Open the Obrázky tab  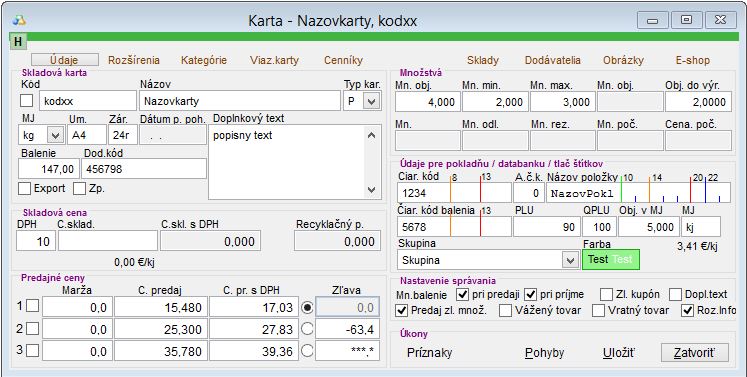coord(623,60)
